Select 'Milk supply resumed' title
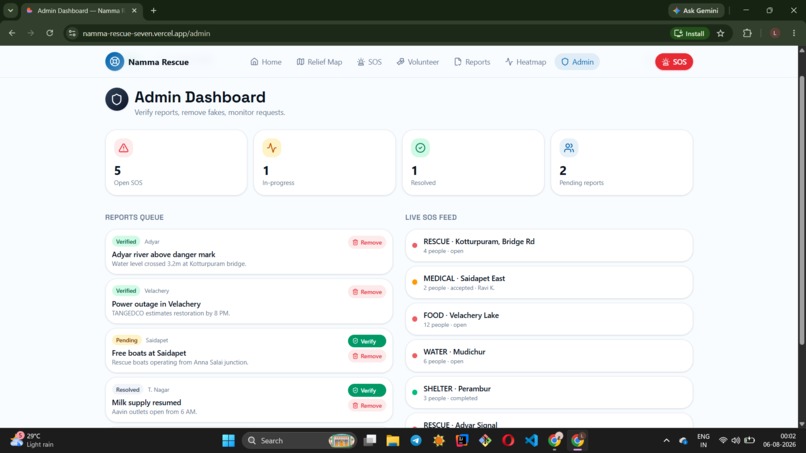Image resolution: width=806 pixels, height=453 pixels. point(146,402)
